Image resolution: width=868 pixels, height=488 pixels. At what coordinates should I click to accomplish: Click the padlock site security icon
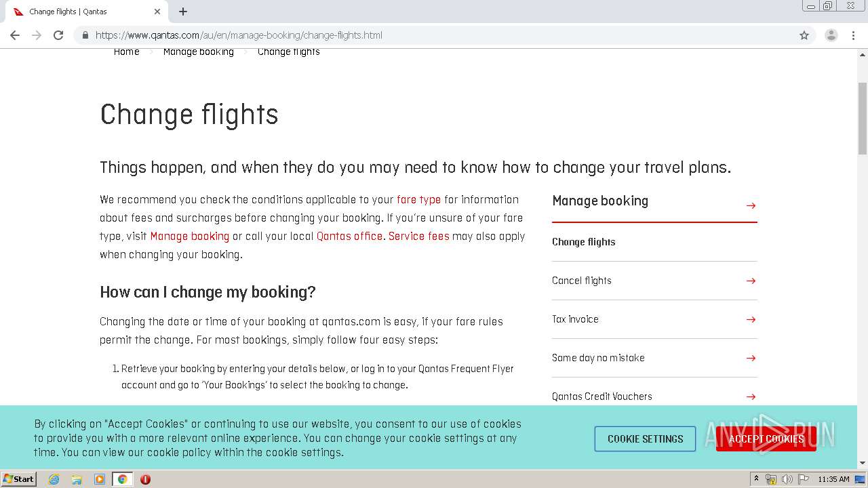tap(85, 35)
